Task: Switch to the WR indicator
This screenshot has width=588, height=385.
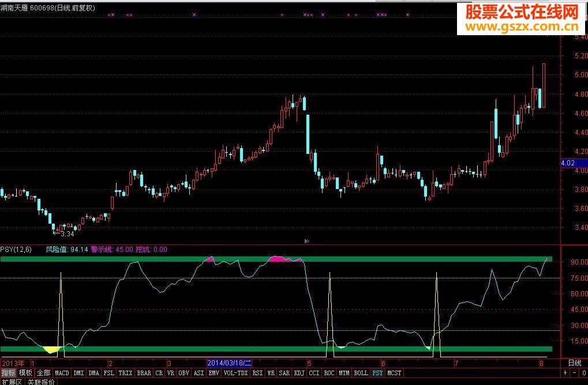Action: (271, 373)
